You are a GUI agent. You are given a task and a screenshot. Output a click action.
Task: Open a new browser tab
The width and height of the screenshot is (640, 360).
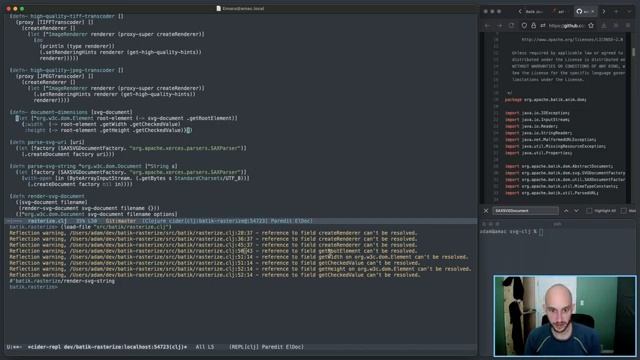tap(616, 11)
